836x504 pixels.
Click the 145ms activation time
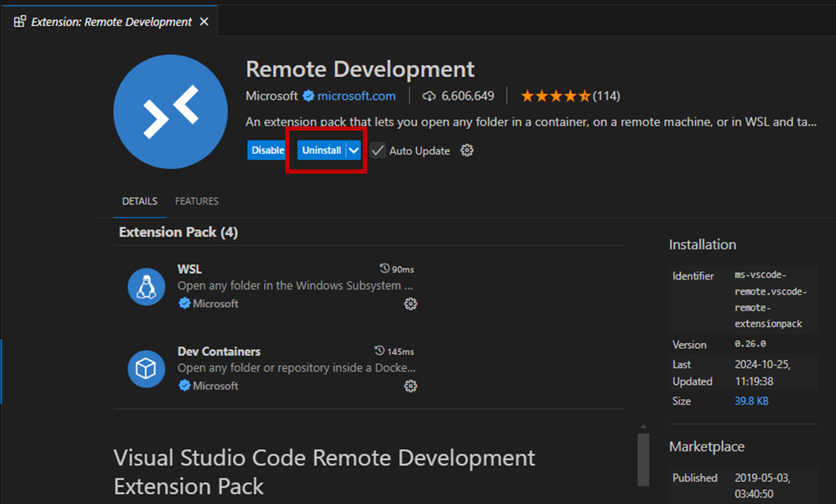tap(400, 352)
